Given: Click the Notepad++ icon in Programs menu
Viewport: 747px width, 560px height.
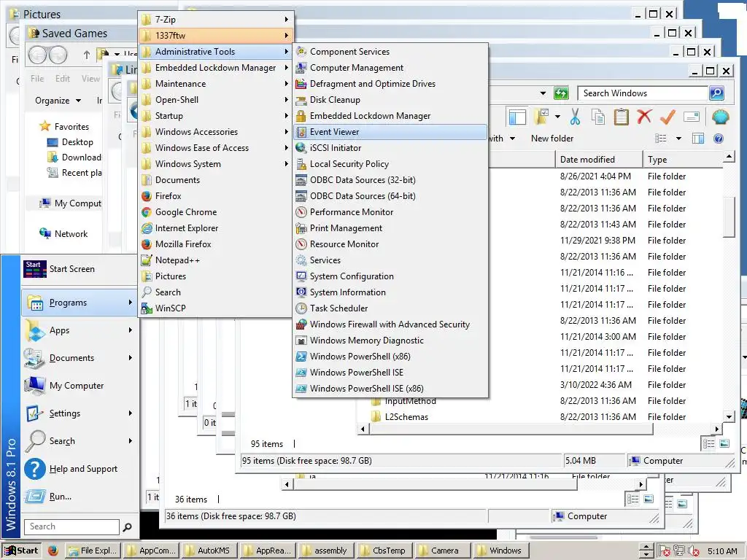Looking at the screenshot, I should tap(147, 260).
